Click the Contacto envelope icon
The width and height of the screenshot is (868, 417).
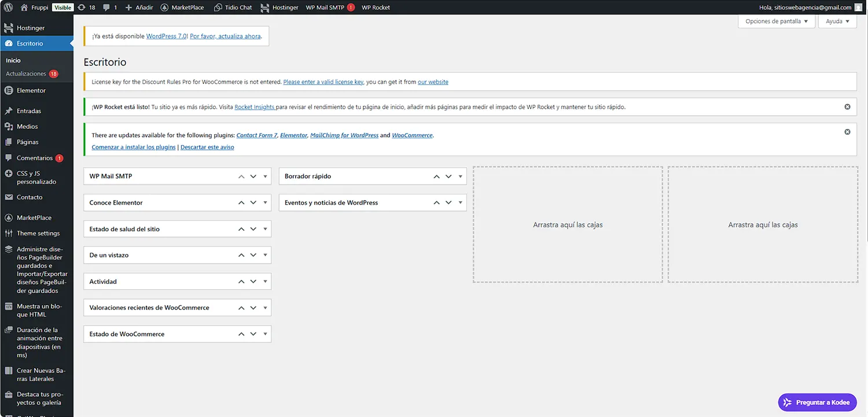(9, 197)
